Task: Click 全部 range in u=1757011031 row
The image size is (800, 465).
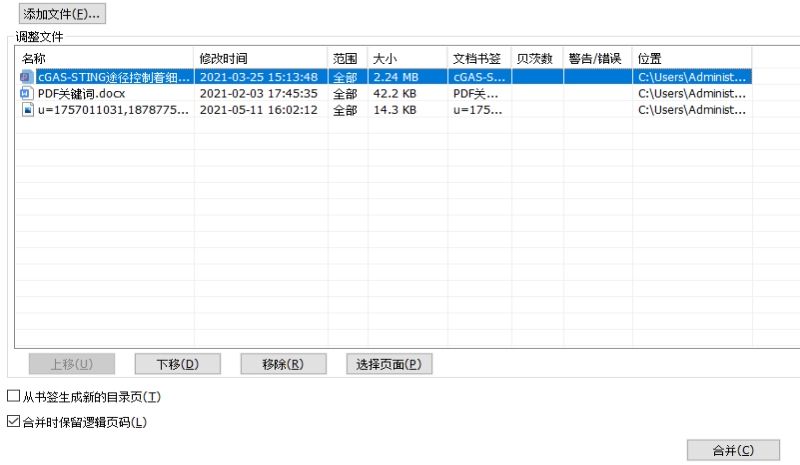Action: pyautogui.click(x=345, y=110)
